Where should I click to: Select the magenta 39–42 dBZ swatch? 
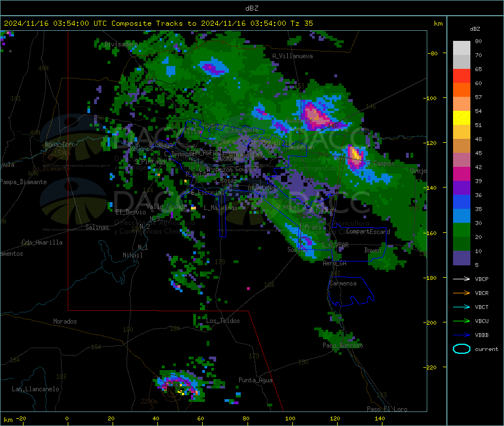click(x=461, y=174)
